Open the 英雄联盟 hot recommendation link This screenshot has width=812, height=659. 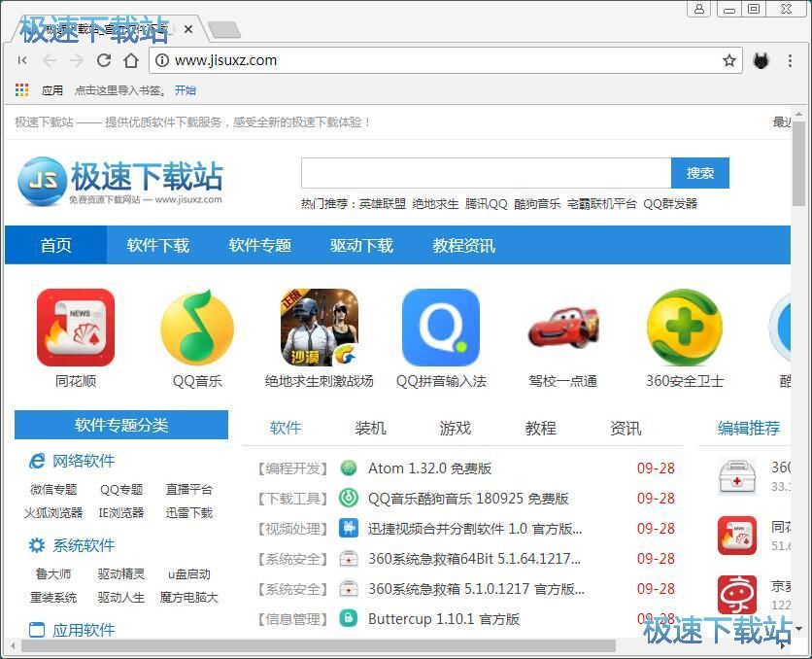coord(383,203)
